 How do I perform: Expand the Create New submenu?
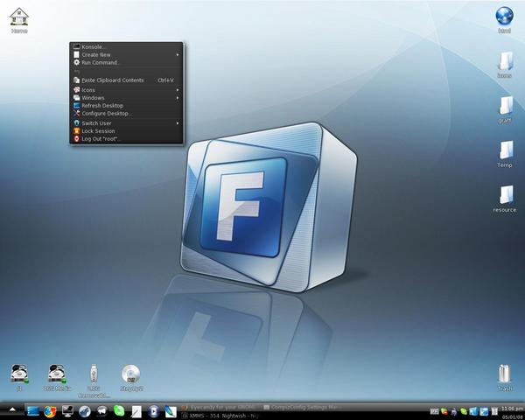pos(127,54)
